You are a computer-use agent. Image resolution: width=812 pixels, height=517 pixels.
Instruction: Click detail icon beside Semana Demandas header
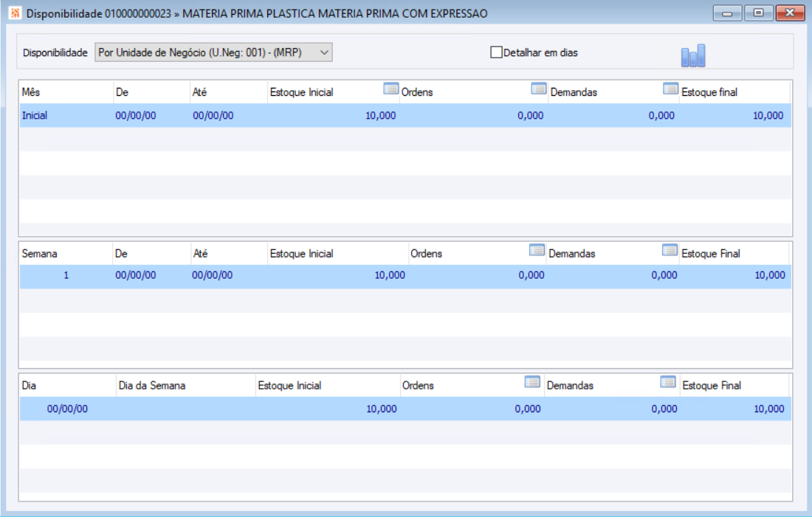click(x=670, y=250)
